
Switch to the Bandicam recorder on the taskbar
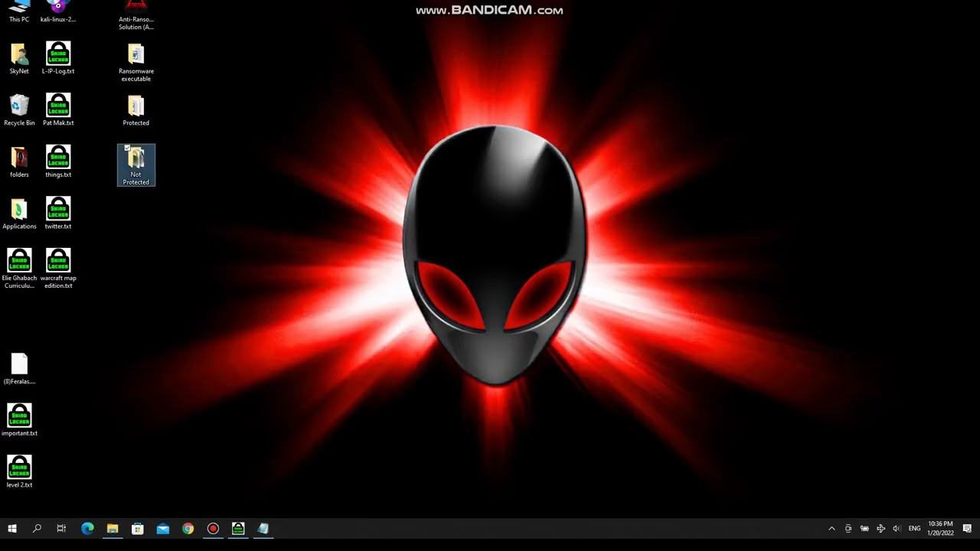213,528
